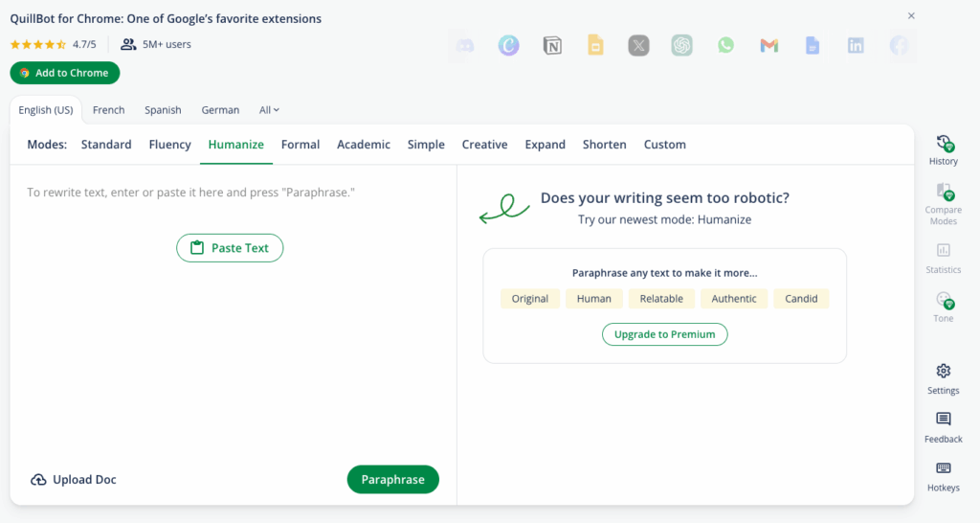This screenshot has width=980, height=523.
Task: Select the Academic mode
Action: [364, 145]
